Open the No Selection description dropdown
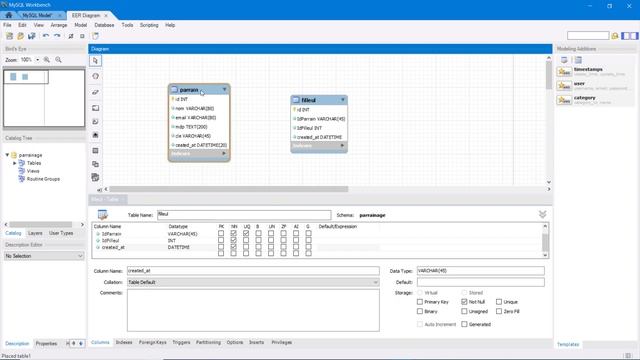The height and width of the screenshot is (360, 640). pyautogui.click(x=44, y=256)
